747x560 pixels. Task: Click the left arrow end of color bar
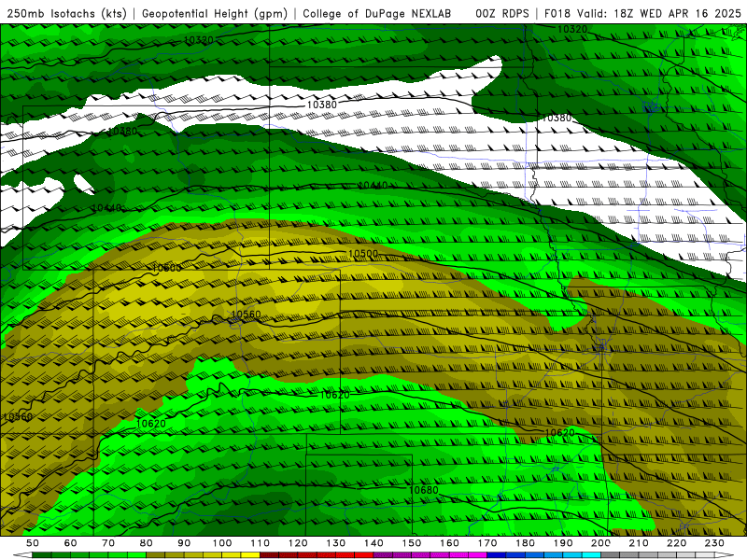click(22, 555)
